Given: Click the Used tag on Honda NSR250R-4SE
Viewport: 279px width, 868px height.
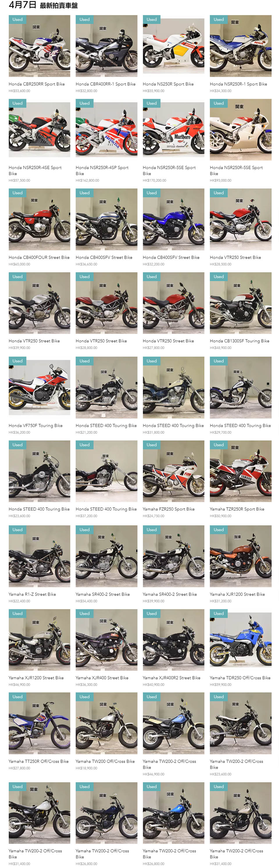Looking at the screenshot, I should (17, 103).
